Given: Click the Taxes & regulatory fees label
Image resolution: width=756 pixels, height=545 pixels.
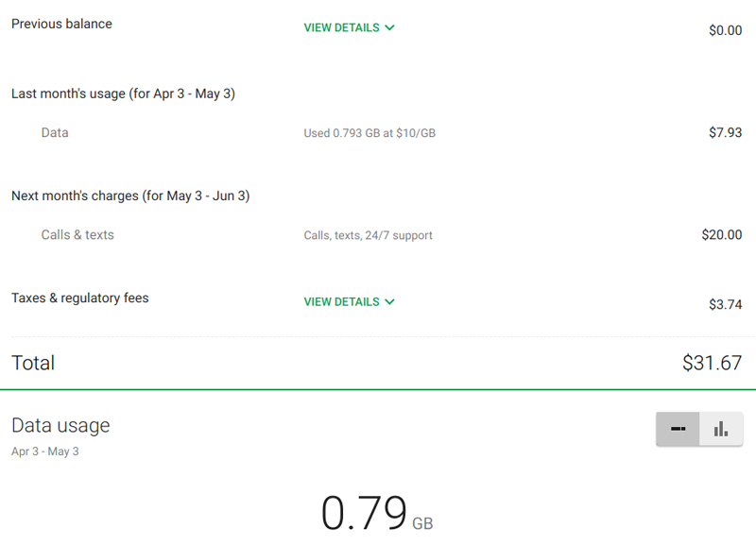Looking at the screenshot, I should click(80, 298).
